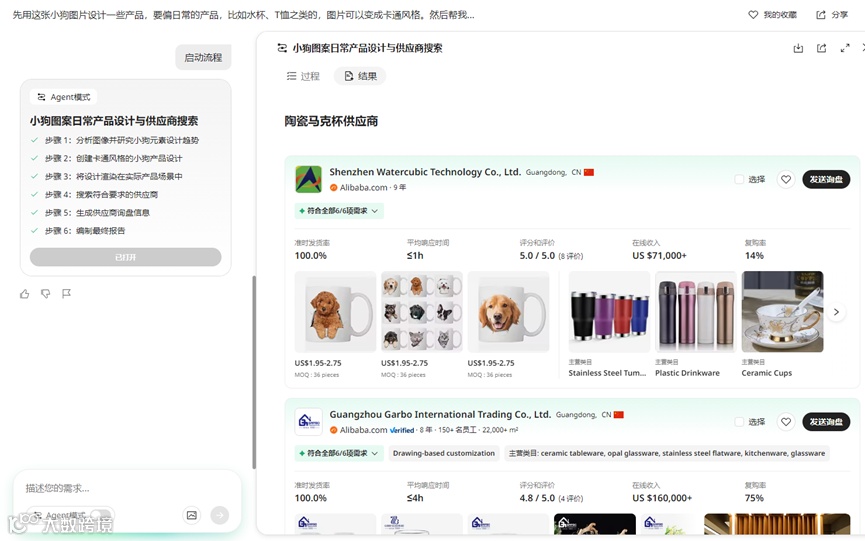865x541 pixels.
Task: Expand 符合全部6/6项需求 for Shenzhen Watercubic
Action: (x=339, y=211)
